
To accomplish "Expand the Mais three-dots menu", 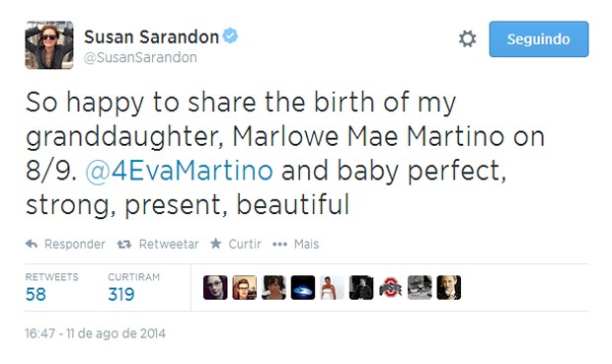I will tap(279, 245).
